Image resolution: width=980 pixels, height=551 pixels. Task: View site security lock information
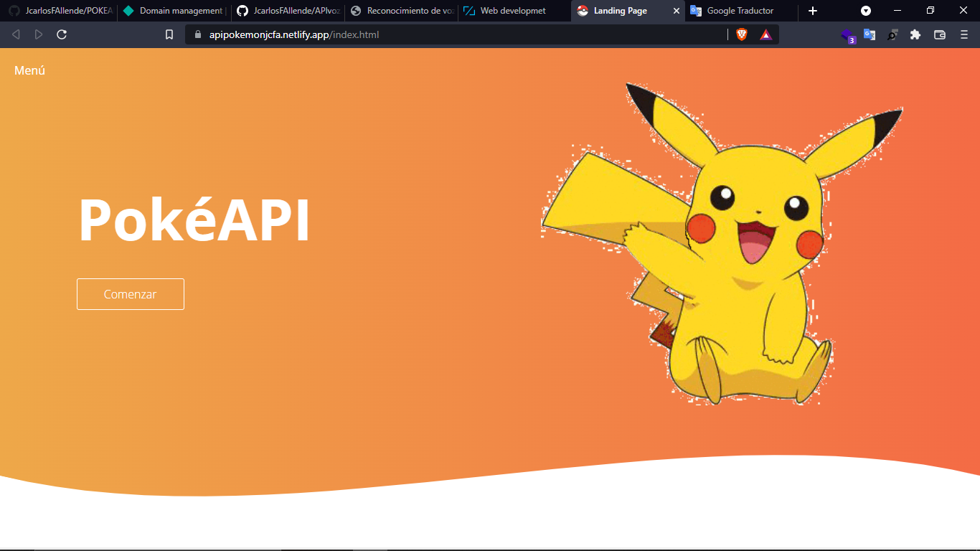pos(199,34)
